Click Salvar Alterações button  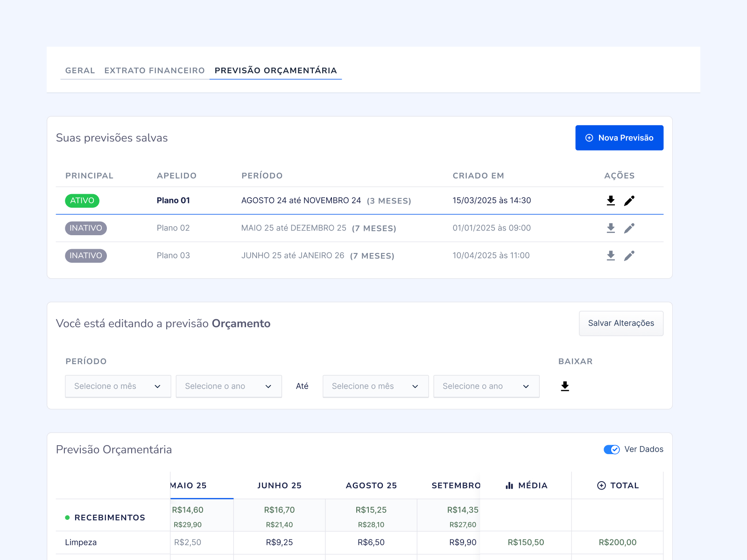click(x=621, y=323)
